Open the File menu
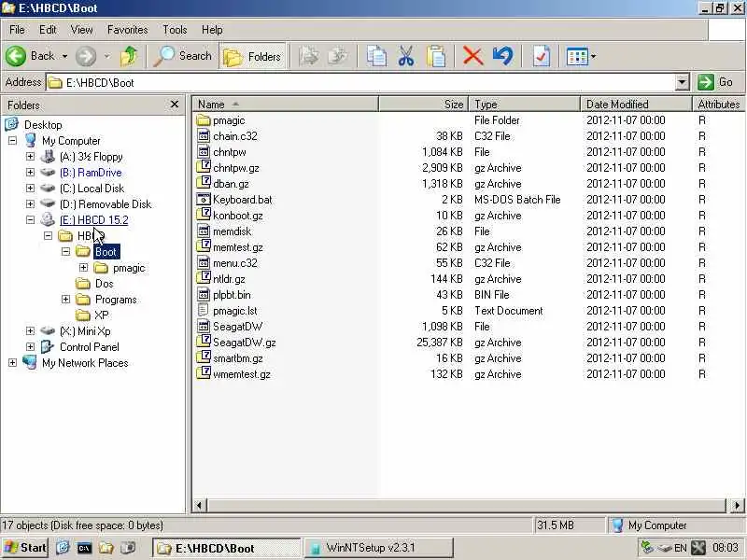 click(x=17, y=30)
